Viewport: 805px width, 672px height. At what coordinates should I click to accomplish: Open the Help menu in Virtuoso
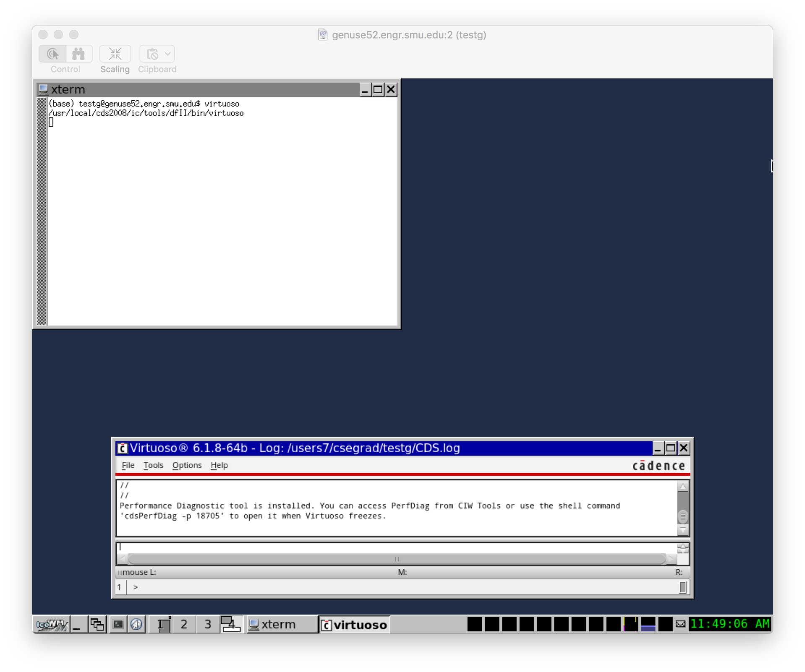pyautogui.click(x=219, y=465)
